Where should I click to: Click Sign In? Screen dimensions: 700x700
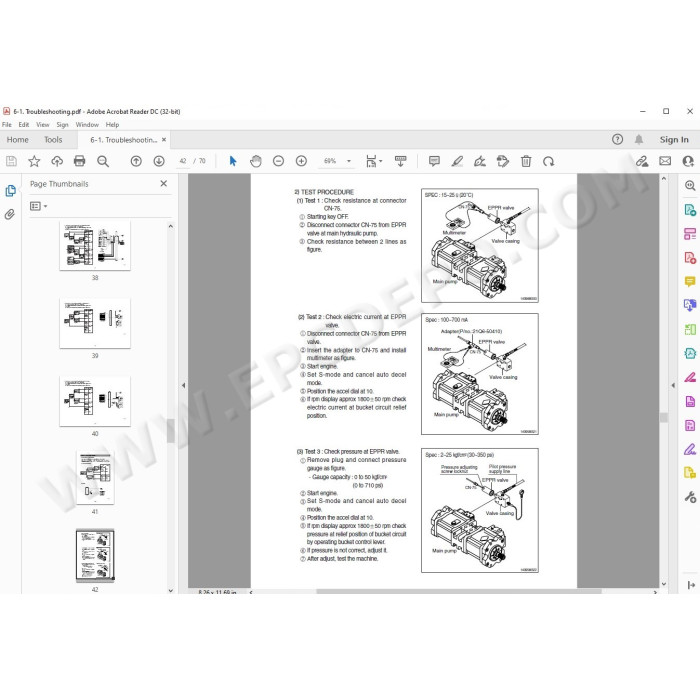click(674, 139)
